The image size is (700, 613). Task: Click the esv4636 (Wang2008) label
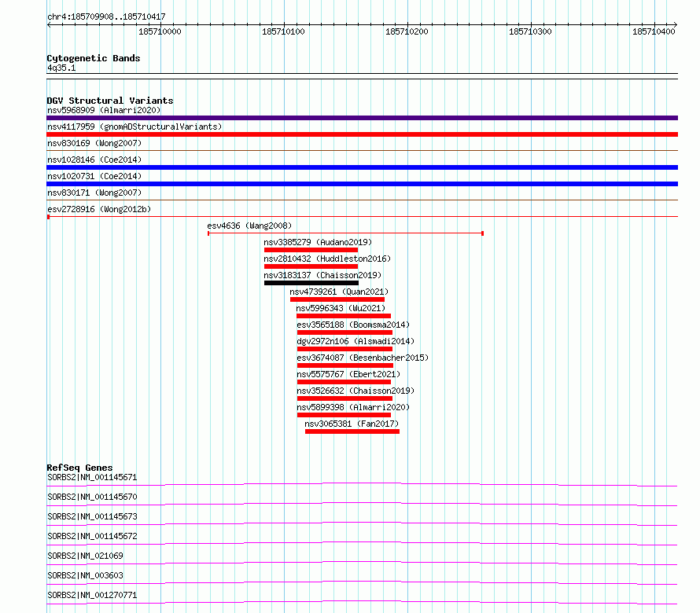pyautogui.click(x=249, y=226)
